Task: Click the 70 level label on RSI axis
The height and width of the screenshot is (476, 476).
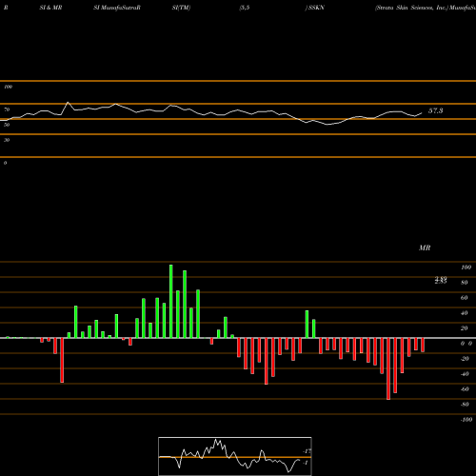Action: pos(7,109)
